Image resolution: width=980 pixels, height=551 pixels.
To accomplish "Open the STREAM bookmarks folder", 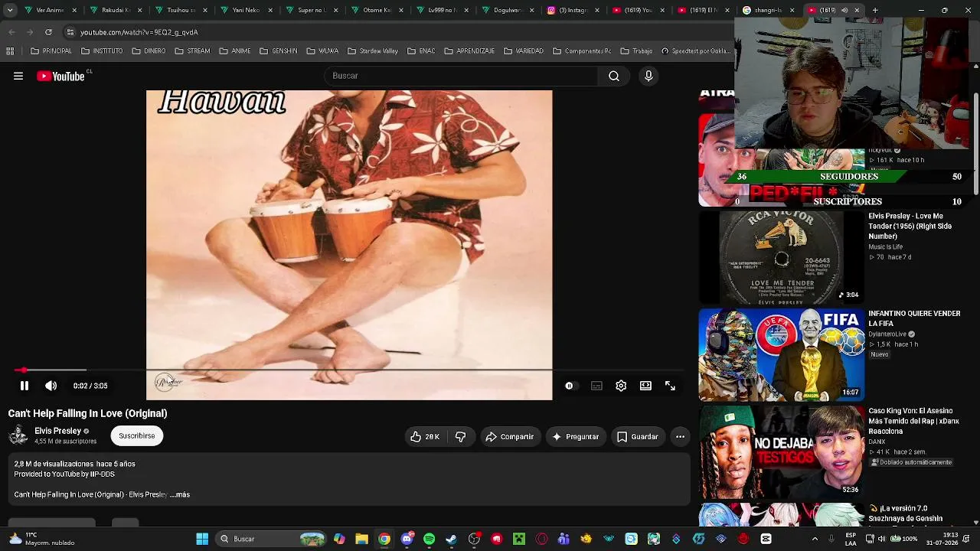I will pos(192,51).
